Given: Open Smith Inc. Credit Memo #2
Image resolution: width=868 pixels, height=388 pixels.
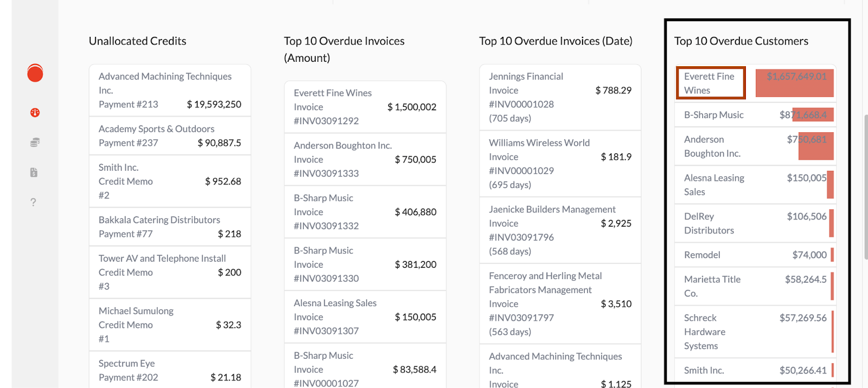Looking at the screenshot, I should pyautogui.click(x=170, y=182).
